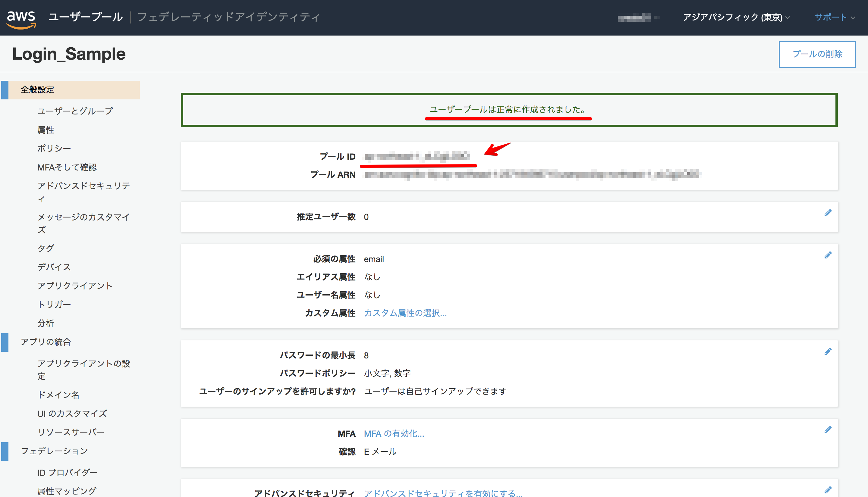
Task: Click the confirmation value E メール
Action: click(x=380, y=452)
